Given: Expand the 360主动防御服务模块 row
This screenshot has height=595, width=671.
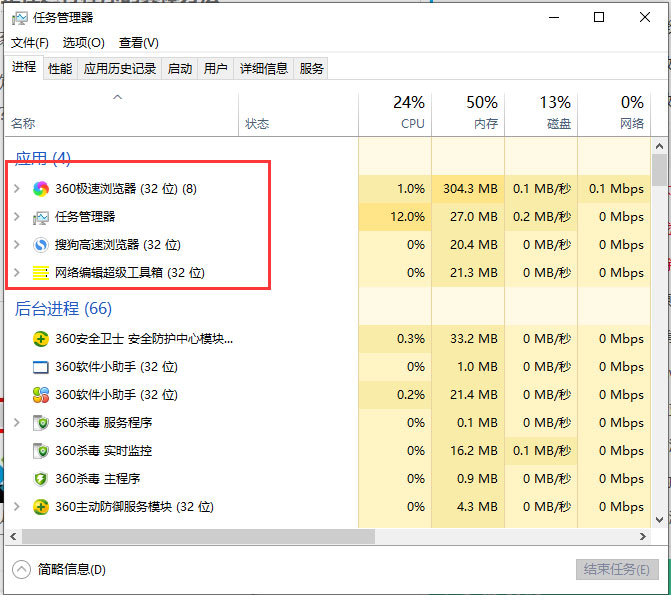Looking at the screenshot, I should [17, 507].
